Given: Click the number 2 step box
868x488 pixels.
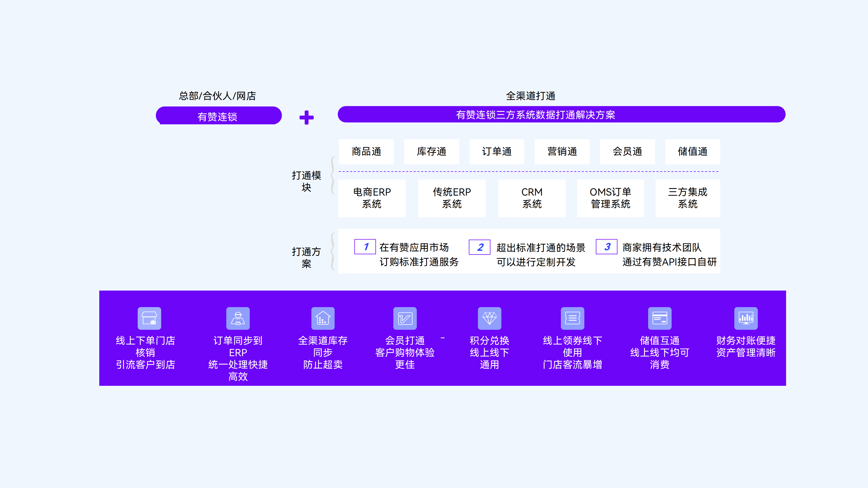Looking at the screenshot, I should [480, 247].
